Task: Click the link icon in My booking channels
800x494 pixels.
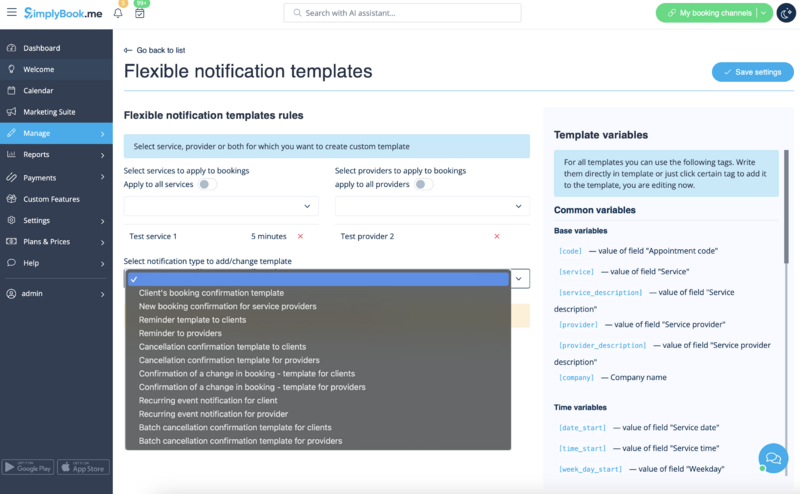Action: 671,13
